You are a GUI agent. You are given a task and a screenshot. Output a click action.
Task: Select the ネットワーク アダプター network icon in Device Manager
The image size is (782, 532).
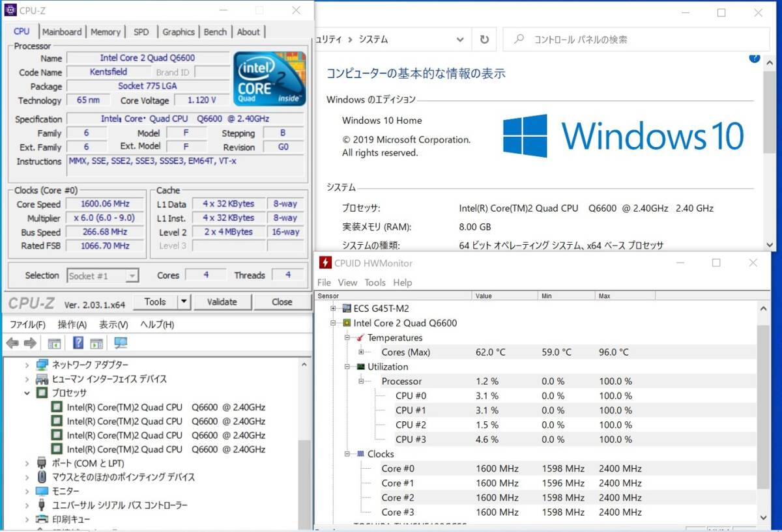tap(42, 365)
